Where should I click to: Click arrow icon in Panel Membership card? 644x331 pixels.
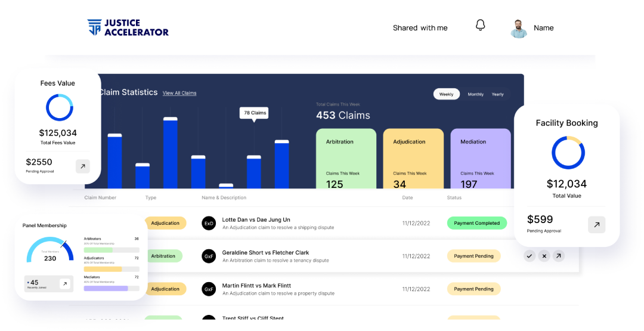click(x=64, y=284)
